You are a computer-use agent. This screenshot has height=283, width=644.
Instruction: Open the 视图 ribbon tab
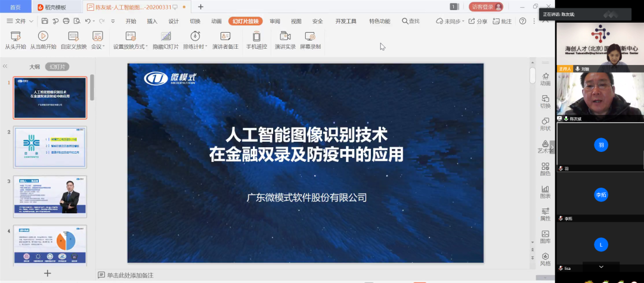tap(296, 21)
